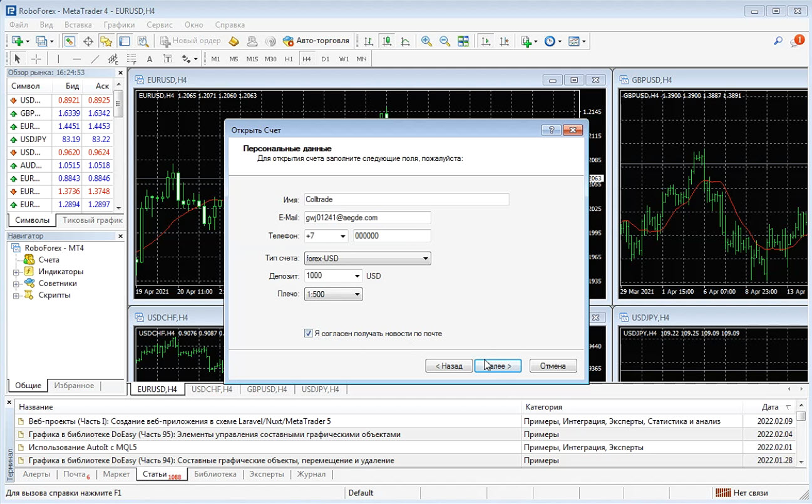Click the E-Mail input field
Screen dimensions: 812x504
pyautogui.click(x=367, y=217)
